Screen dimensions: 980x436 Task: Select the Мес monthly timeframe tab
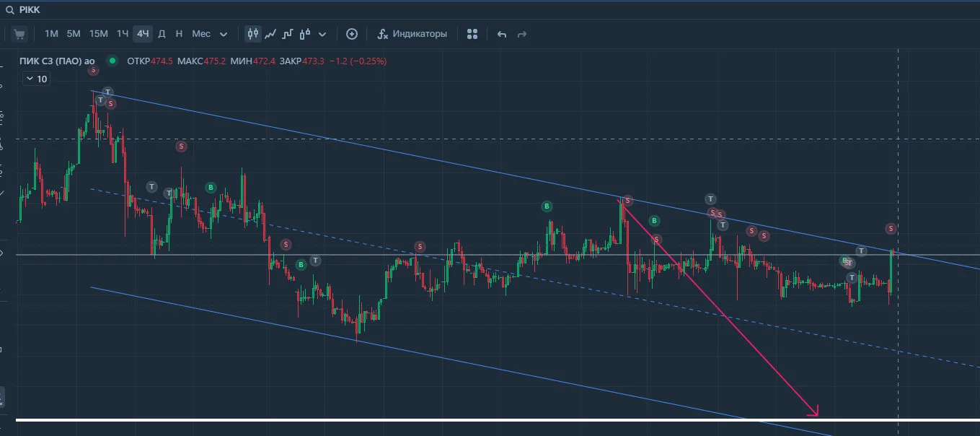pyautogui.click(x=201, y=34)
